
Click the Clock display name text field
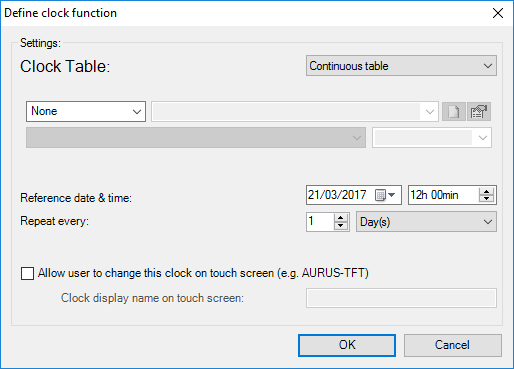point(401,298)
